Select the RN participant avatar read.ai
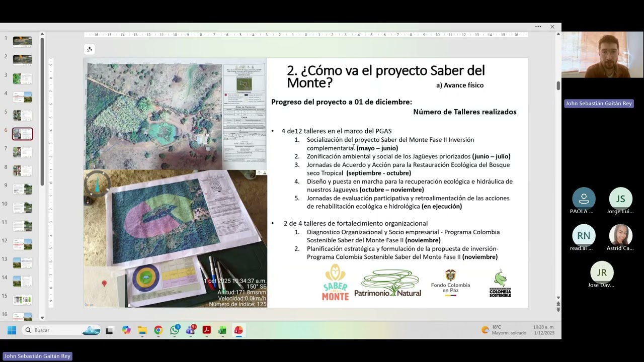Screen dimensions: 644x362 tap(584, 235)
